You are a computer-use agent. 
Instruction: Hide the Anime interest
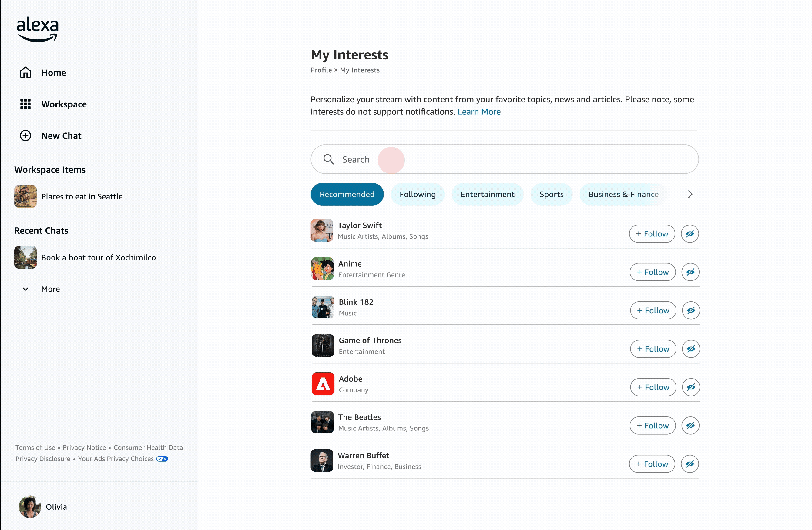coord(690,272)
